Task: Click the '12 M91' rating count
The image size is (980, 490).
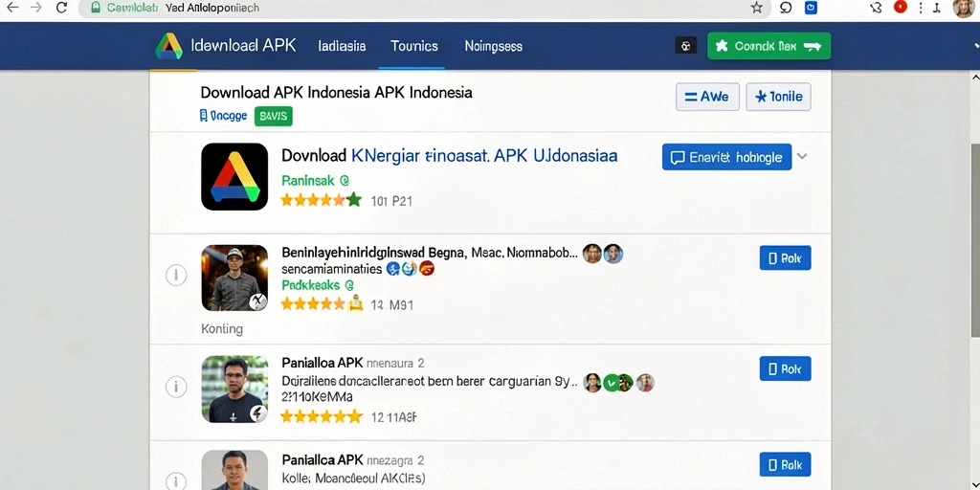Action: tap(391, 305)
